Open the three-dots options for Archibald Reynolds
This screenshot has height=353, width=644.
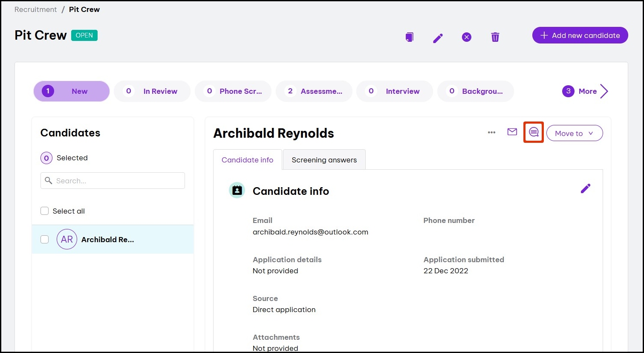[x=491, y=133]
